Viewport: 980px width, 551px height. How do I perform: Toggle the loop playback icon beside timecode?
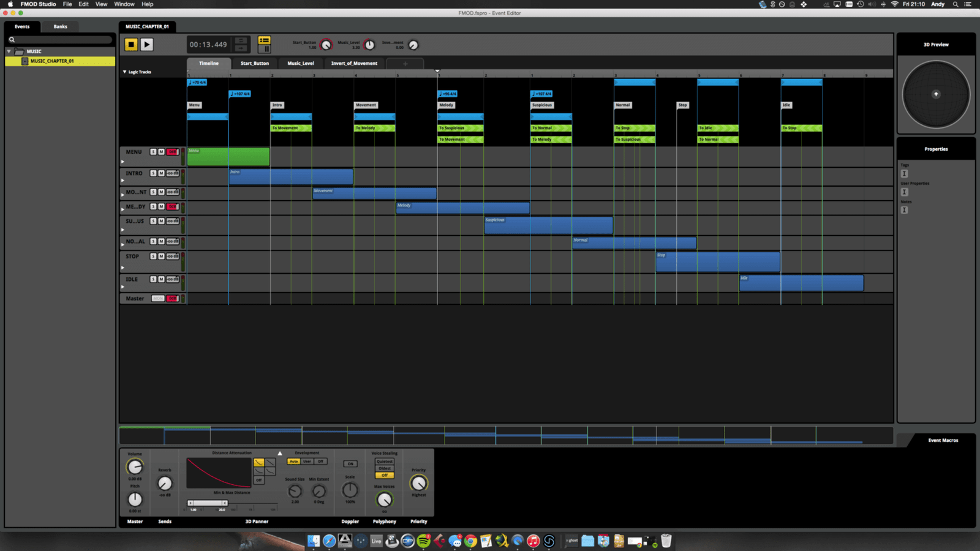coord(241,40)
